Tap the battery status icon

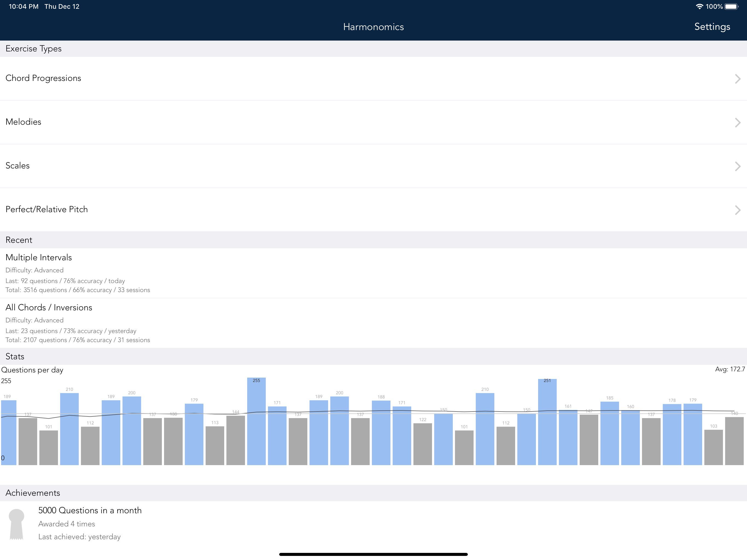point(731,6)
